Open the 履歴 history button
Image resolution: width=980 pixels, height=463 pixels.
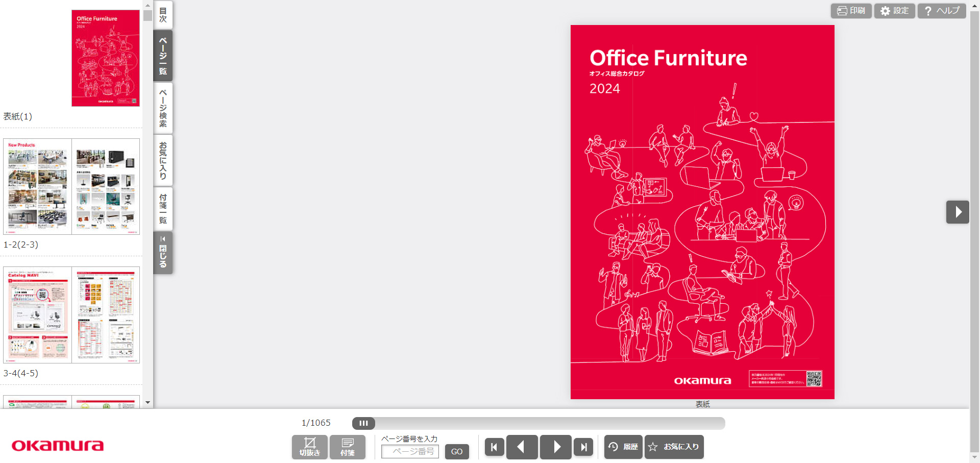pos(623,447)
